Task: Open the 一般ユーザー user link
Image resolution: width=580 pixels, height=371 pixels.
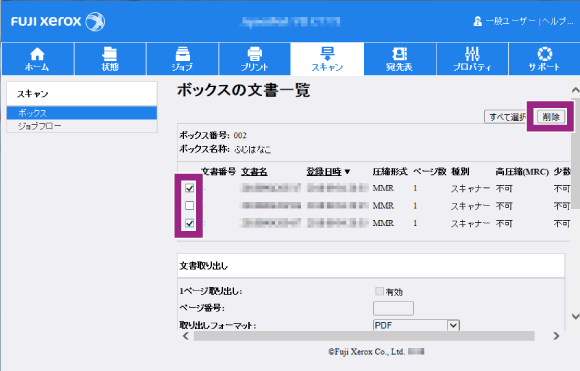Action: [x=510, y=21]
